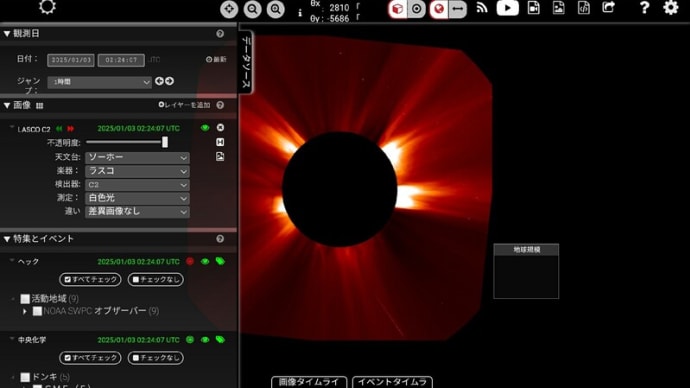Screen dimensions: 690x388
Task: Open the ジャンプ 1時間 dropdown
Action: point(99,82)
